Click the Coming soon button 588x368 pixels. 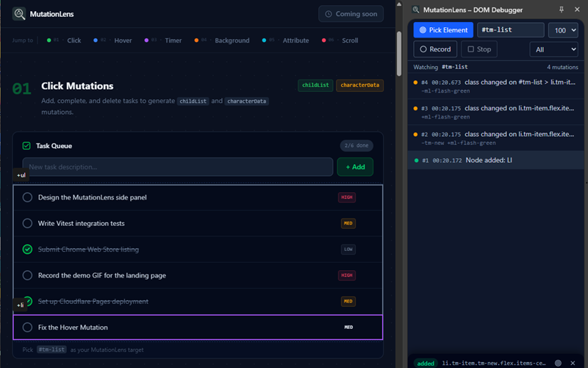click(351, 14)
